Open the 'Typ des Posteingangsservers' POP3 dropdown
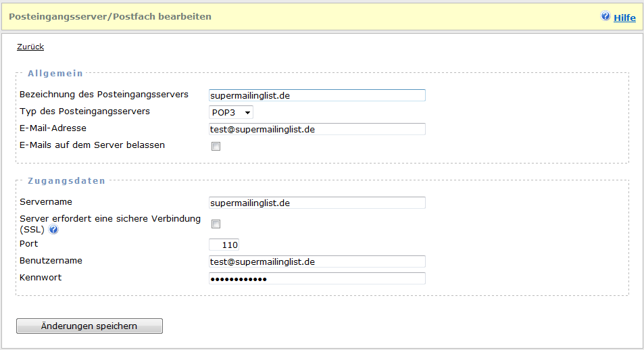644x350 pixels. [x=231, y=112]
